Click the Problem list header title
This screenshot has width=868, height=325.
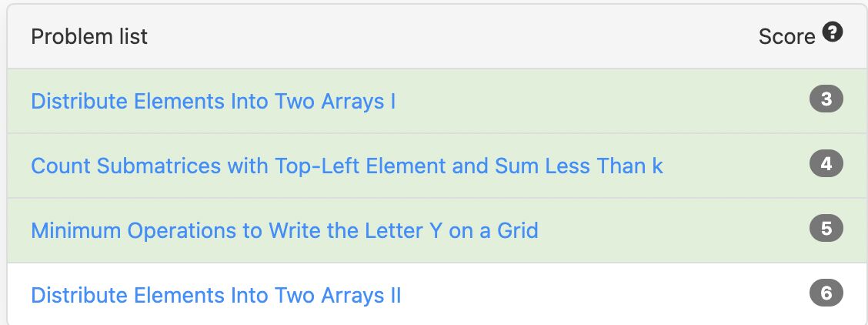89,37
